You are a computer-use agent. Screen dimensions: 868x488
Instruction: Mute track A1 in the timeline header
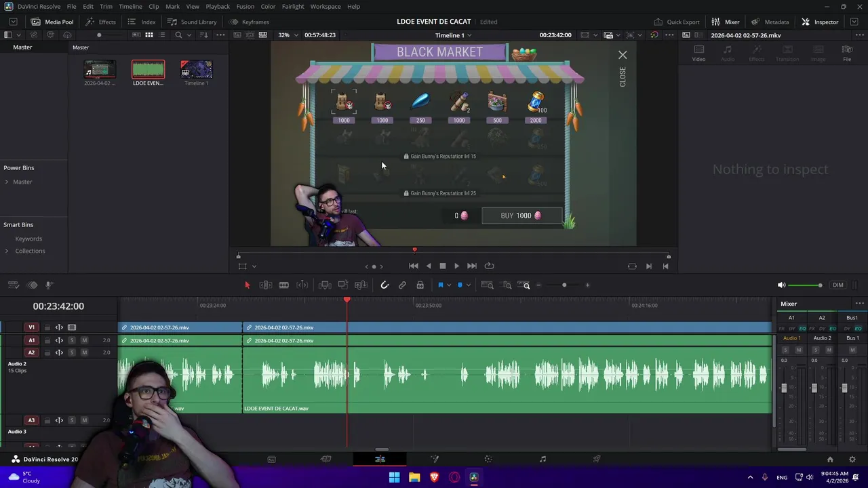click(x=84, y=340)
